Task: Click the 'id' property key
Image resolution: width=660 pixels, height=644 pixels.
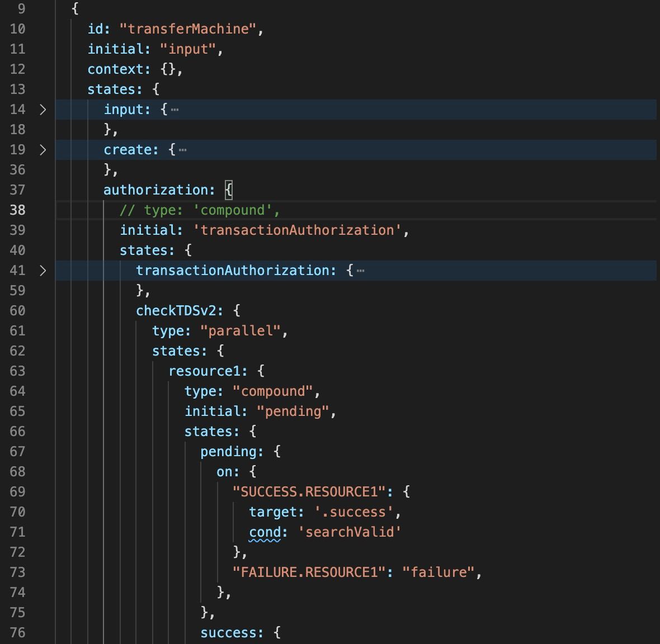Action: point(96,29)
